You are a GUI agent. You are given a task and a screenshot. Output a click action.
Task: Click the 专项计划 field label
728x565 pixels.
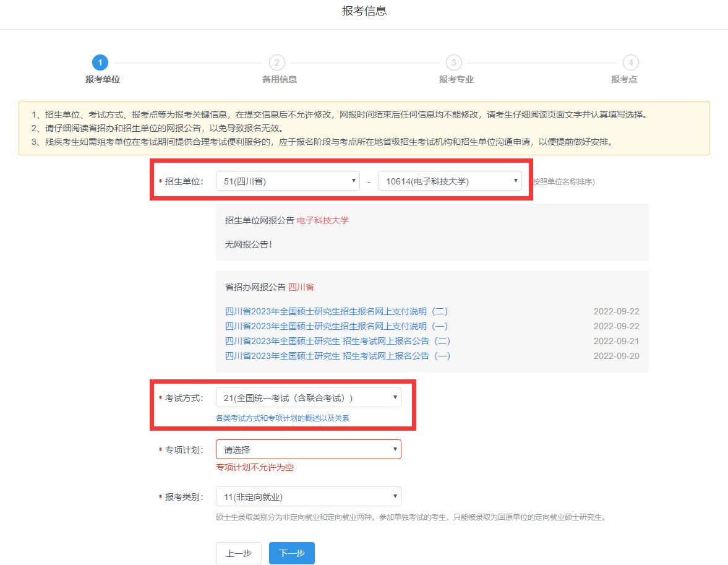click(x=184, y=451)
